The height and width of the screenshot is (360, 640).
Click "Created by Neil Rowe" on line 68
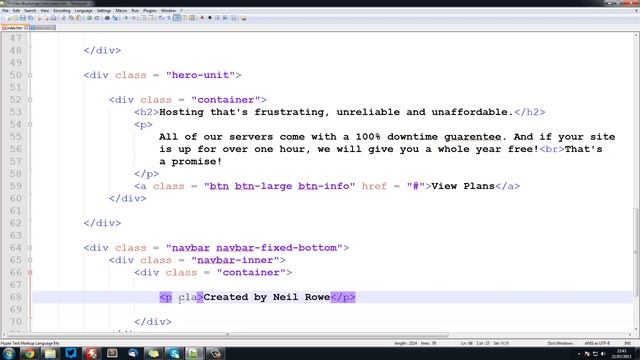click(x=267, y=297)
